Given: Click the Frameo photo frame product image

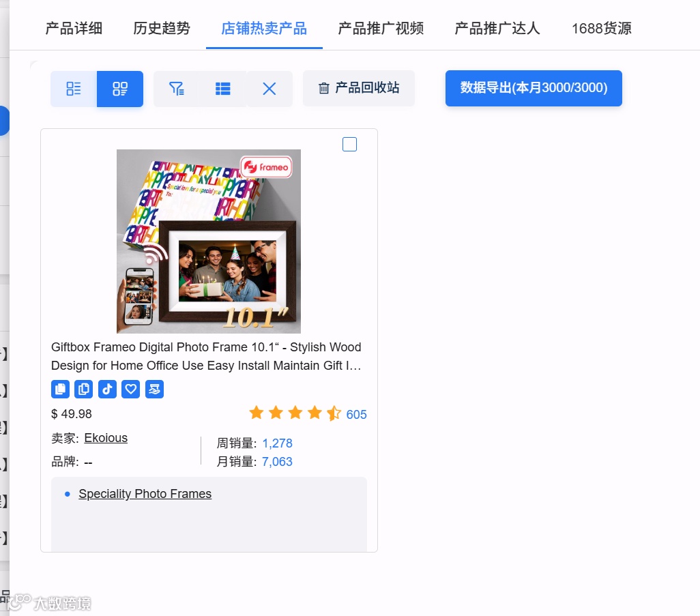Looking at the screenshot, I should (209, 241).
